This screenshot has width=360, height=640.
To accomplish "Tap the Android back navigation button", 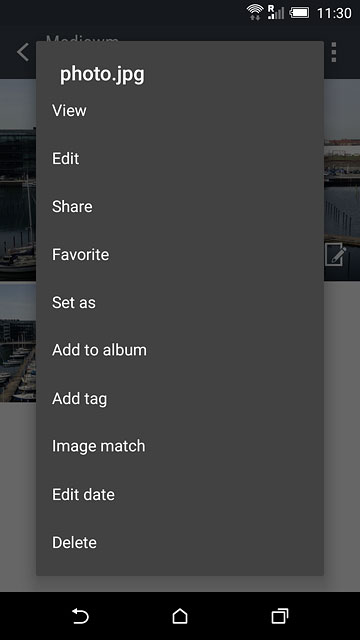I will coord(80,616).
